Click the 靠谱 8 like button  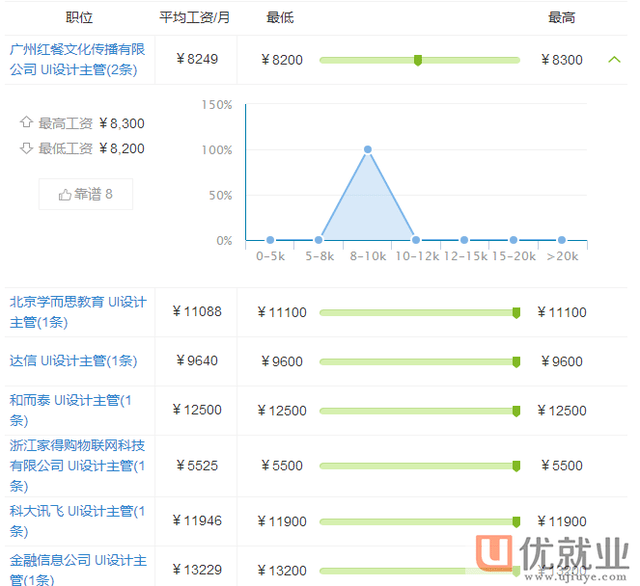click(x=86, y=194)
